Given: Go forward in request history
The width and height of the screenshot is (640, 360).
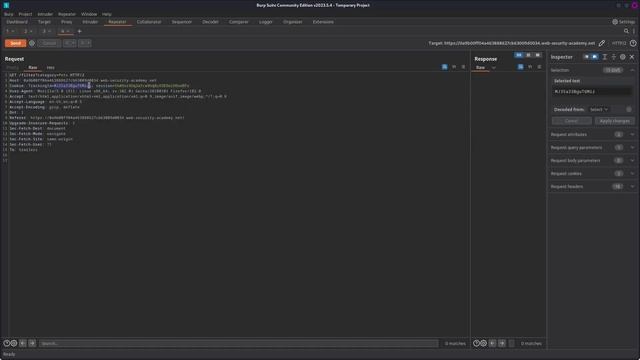Looking at the screenshot, I should pyautogui.click(x=84, y=43).
